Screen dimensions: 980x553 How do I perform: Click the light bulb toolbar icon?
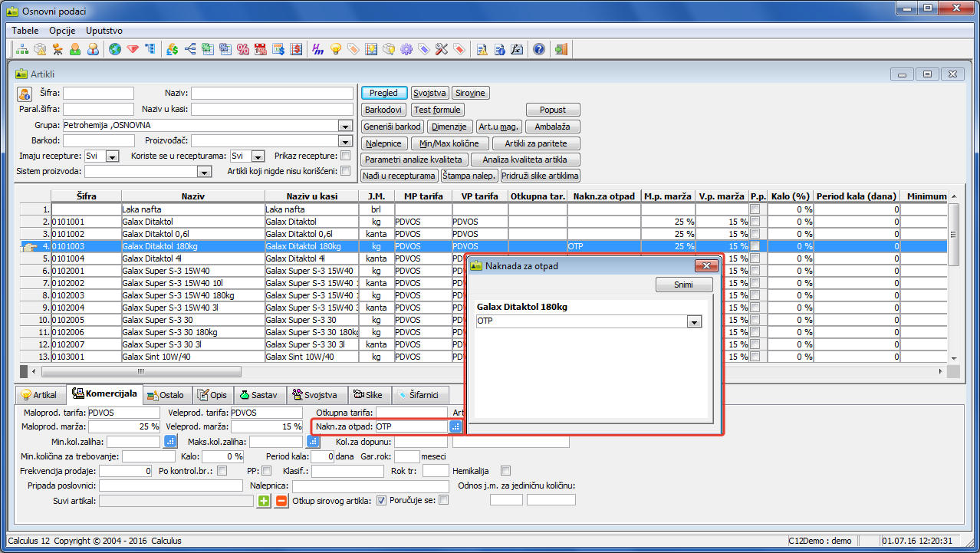click(335, 49)
